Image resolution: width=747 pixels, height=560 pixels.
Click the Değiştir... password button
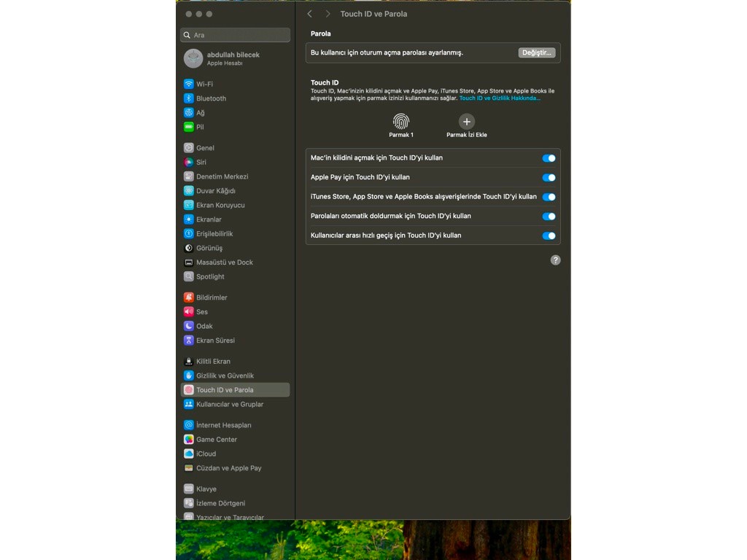pyautogui.click(x=536, y=52)
